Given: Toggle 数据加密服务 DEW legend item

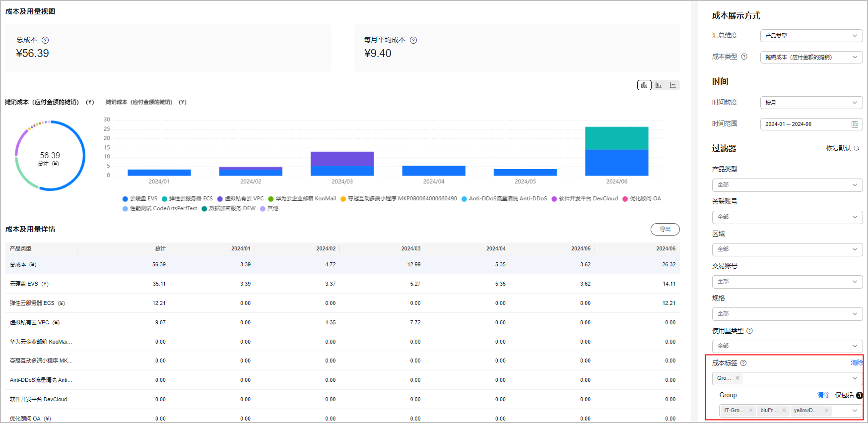Looking at the screenshot, I should [x=229, y=208].
